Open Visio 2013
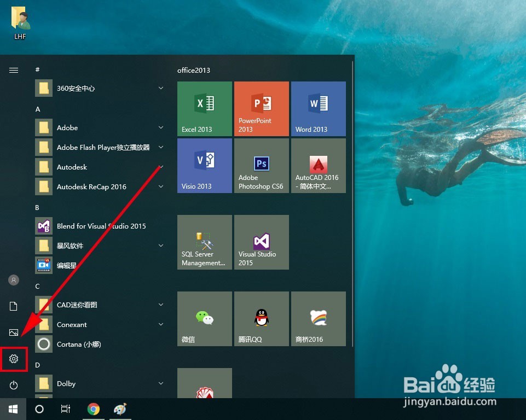This screenshot has width=526, height=420. [x=204, y=165]
